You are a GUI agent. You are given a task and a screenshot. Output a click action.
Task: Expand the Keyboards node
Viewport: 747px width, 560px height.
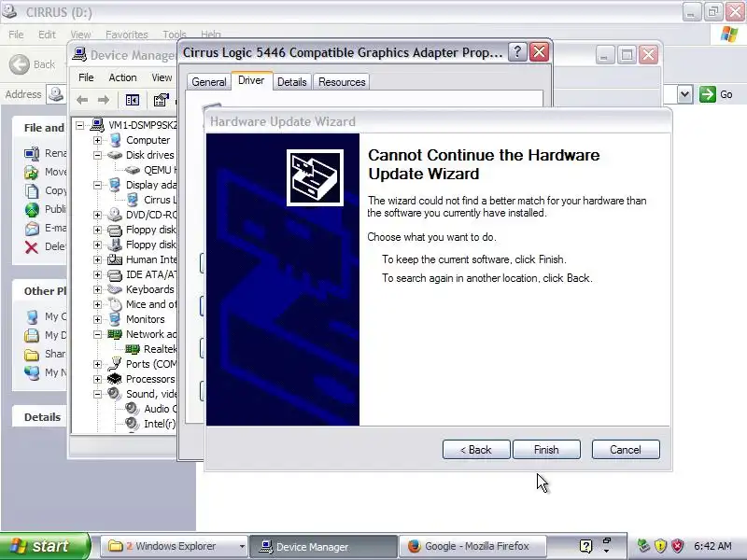click(x=97, y=289)
